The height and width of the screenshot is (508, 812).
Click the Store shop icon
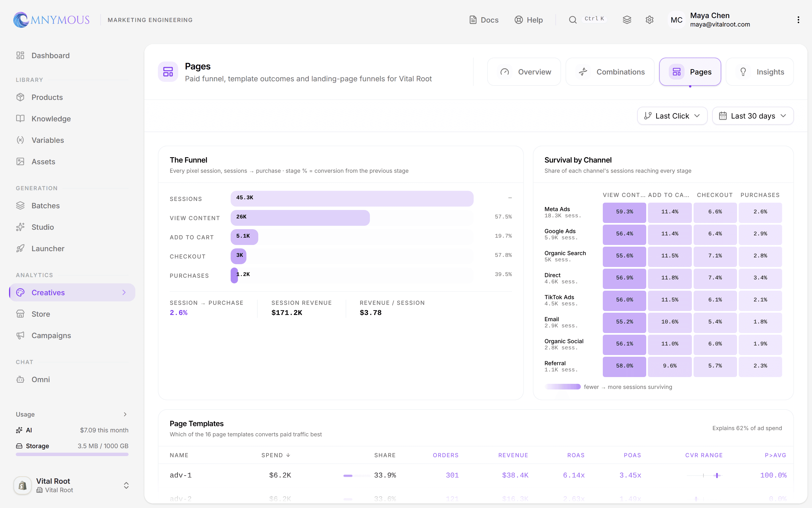[21, 314]
